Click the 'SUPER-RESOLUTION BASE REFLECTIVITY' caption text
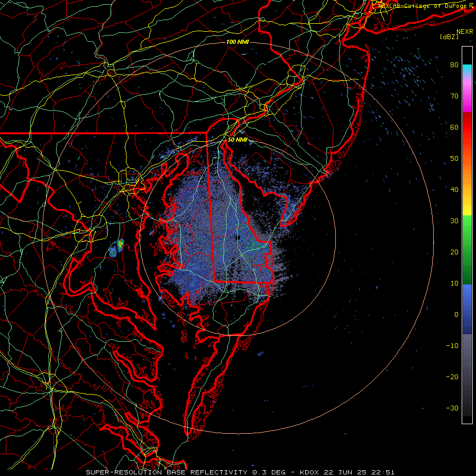Viewport: 476px width, 476px height. [x=167, y=472]
